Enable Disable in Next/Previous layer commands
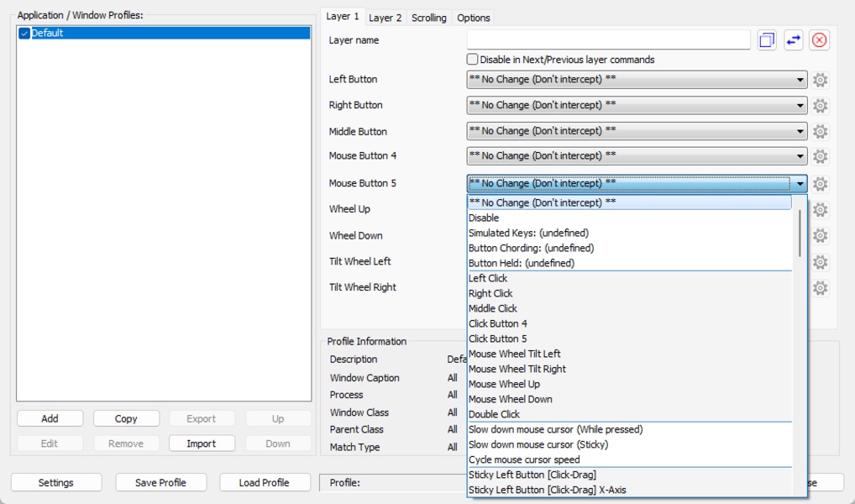 pyautogui.click(x=473, y=60)
